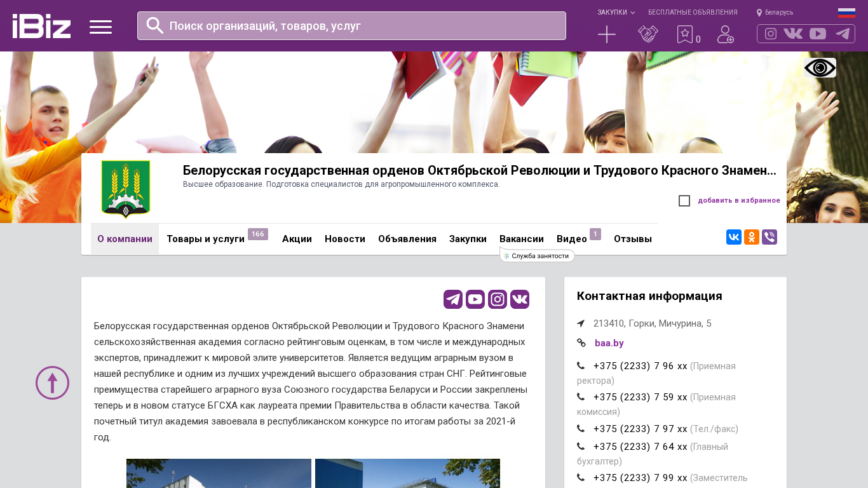The image size is (868, 488).
Task: Open the 'Новости' tab
Action: click(x=345, y=239)
